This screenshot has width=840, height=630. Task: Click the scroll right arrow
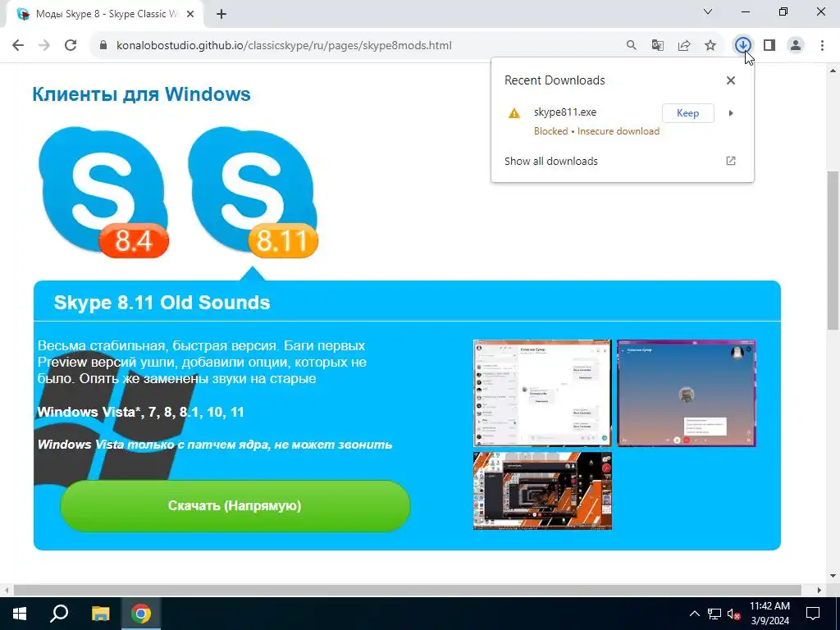[x=819, y=590]
